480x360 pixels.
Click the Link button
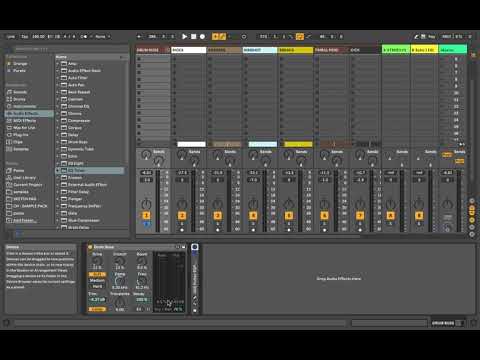point(11,36)
